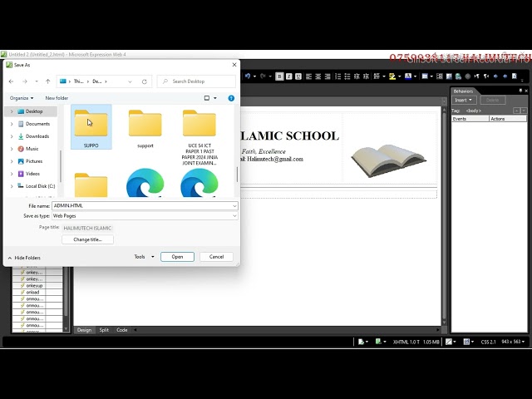This screenshot has width=532, height=399.
Task: Open page size 943 x 563 dropdown
Action: point(513,342)
